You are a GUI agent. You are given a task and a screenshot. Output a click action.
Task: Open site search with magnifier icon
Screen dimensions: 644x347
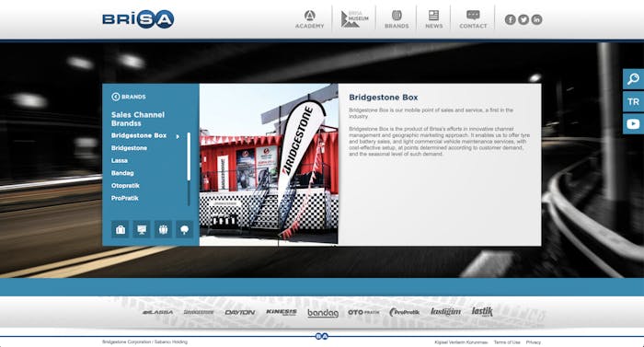(633, 78)
